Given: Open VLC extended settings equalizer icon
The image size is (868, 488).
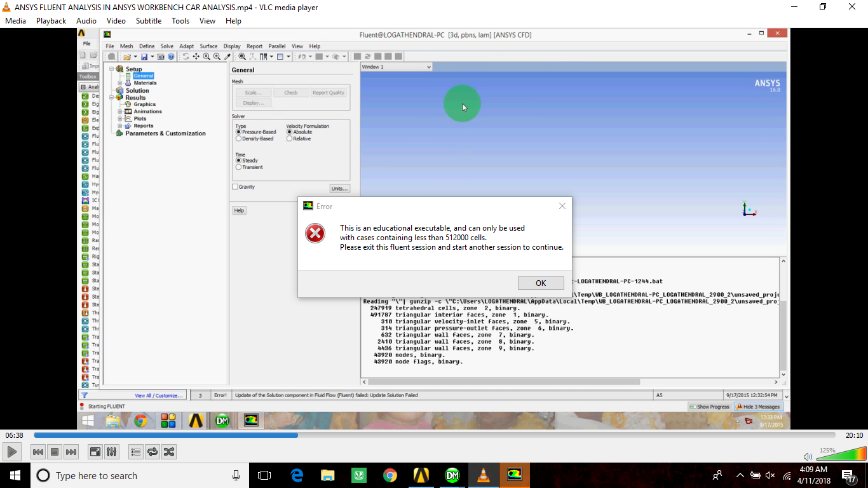Looking at the screenshot, I should pos(112,452).
